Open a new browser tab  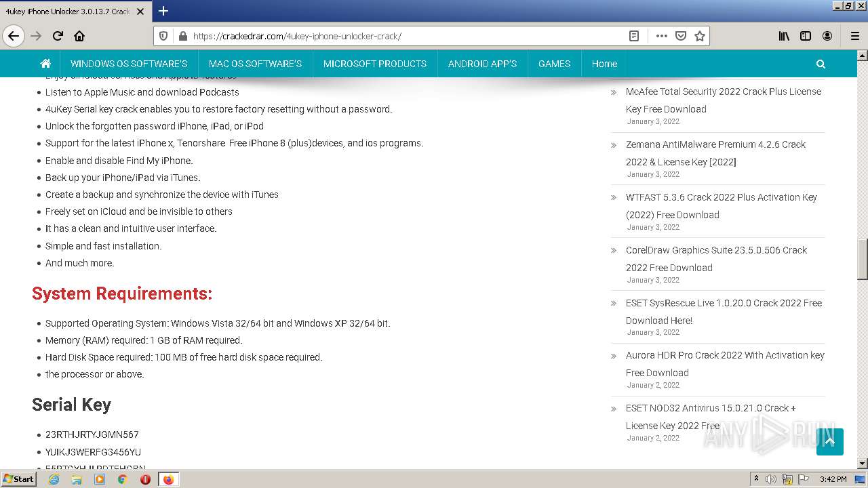click(x=163, y=11)
